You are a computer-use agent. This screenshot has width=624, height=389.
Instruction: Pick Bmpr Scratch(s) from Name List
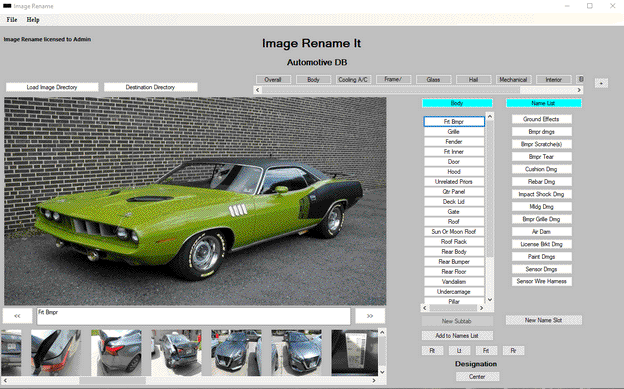(x=542, y=144)
